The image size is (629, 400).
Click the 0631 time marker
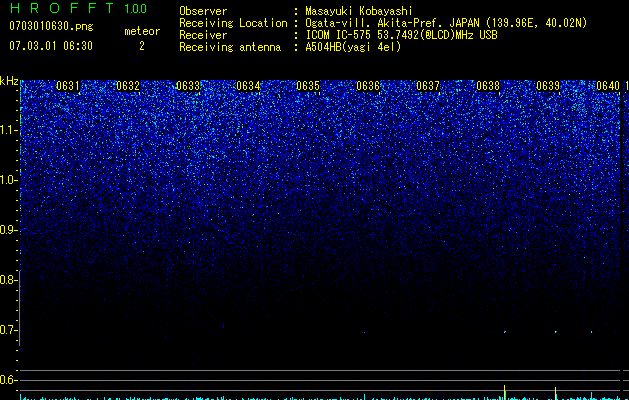pos(68,86)
